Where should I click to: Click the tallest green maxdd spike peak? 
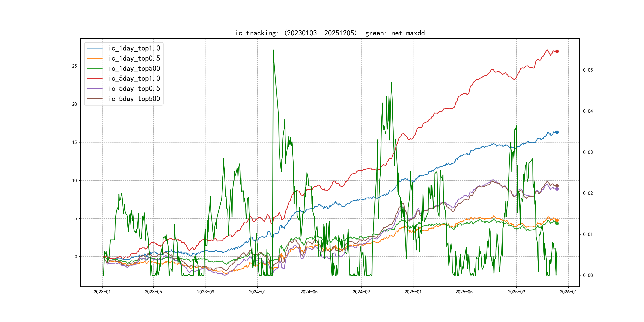[273, 50]
